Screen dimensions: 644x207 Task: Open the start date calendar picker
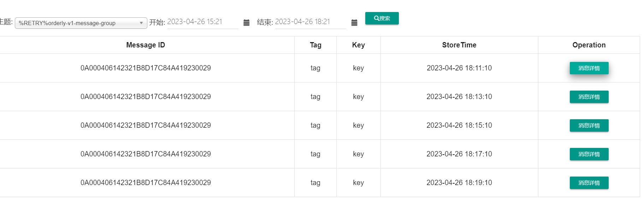pos(247,22)
